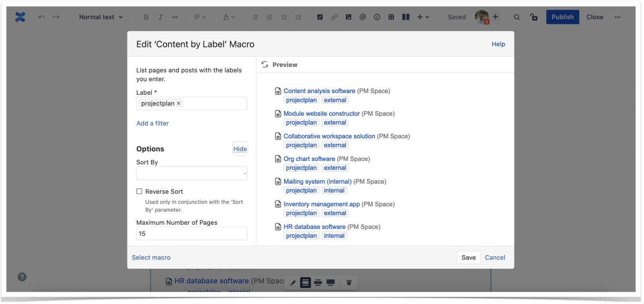The width and height of the screenshot is (644, 304).
Task: Click the Save button
Action: click(x=468, y=257)
